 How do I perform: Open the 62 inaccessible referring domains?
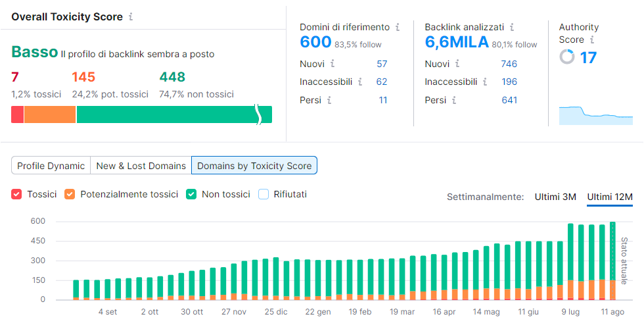tap(382, 82)
